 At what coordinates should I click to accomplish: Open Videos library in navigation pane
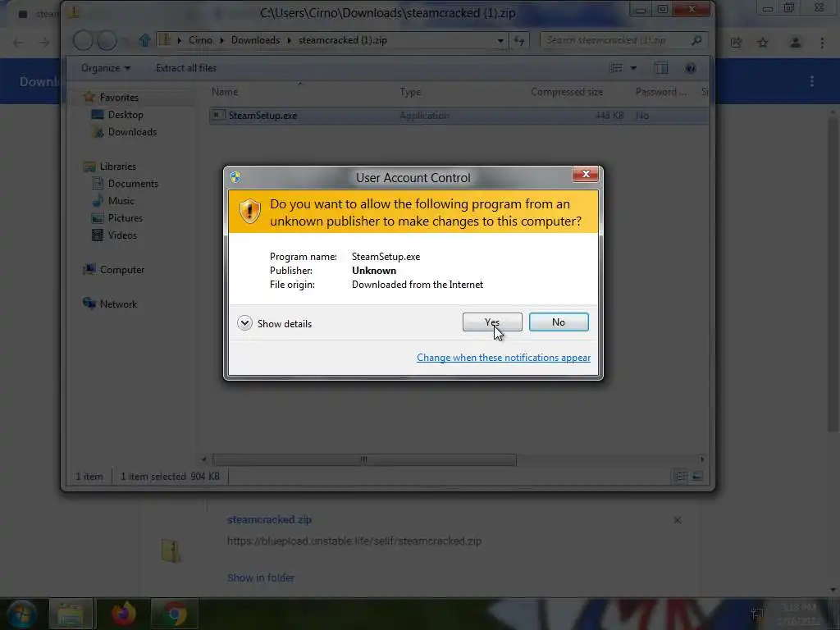coord(122,235)
